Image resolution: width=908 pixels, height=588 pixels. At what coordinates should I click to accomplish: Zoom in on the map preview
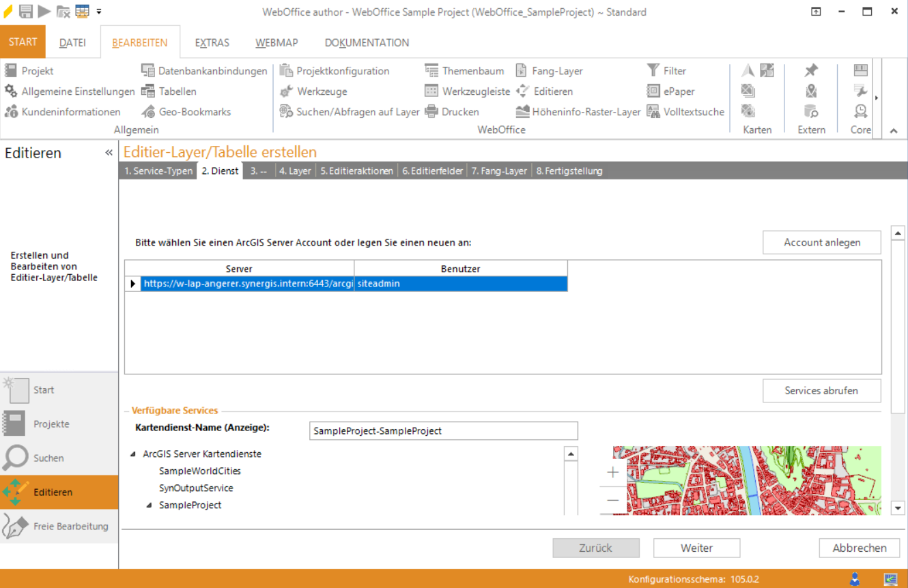(x=612, y=472)
